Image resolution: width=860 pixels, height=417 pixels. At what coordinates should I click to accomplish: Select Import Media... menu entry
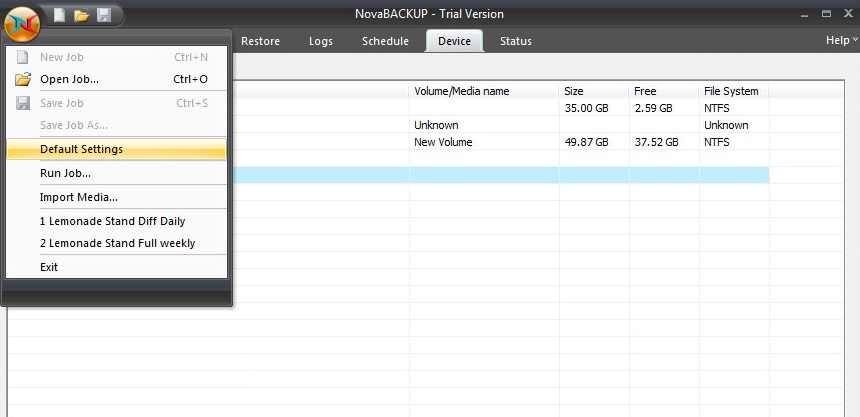pyautogui.click(x=116, y=197)
